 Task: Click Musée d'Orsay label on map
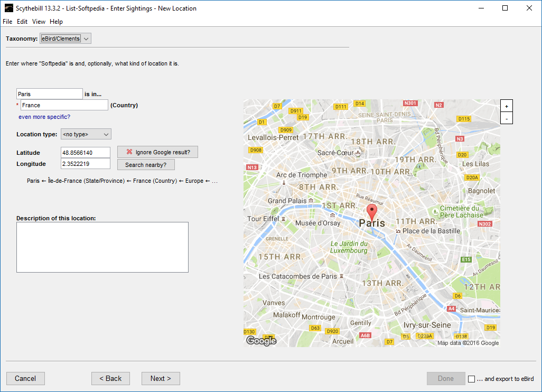click(317, 223)
